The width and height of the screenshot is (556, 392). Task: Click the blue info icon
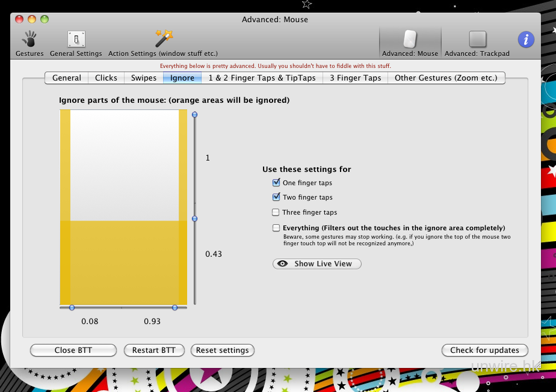[526, 40]
